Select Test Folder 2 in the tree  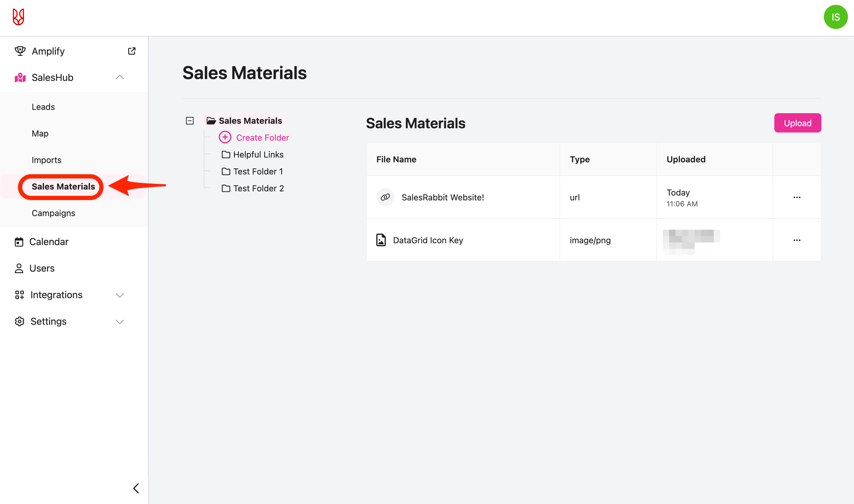(258, 188)
